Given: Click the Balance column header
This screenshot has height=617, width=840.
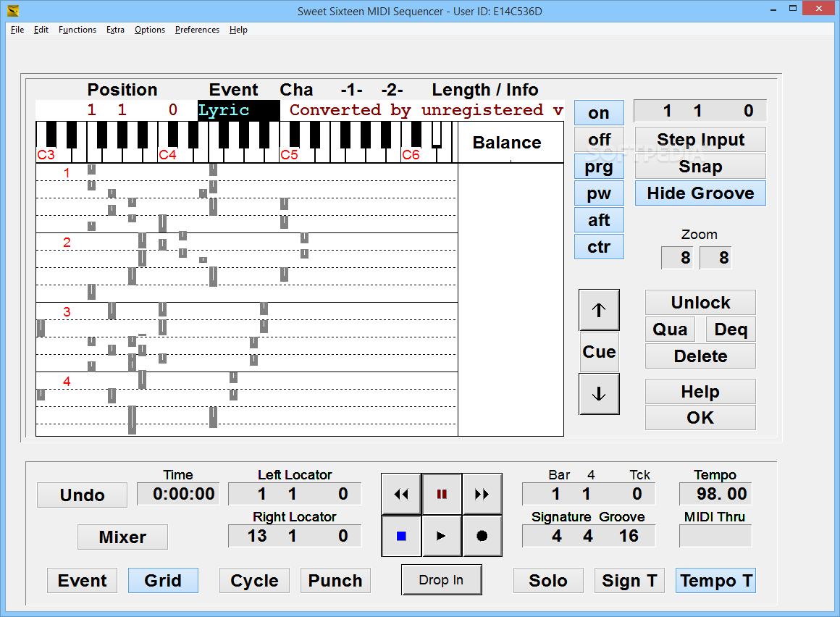Looking at the screenshot, I should (507, 143).
